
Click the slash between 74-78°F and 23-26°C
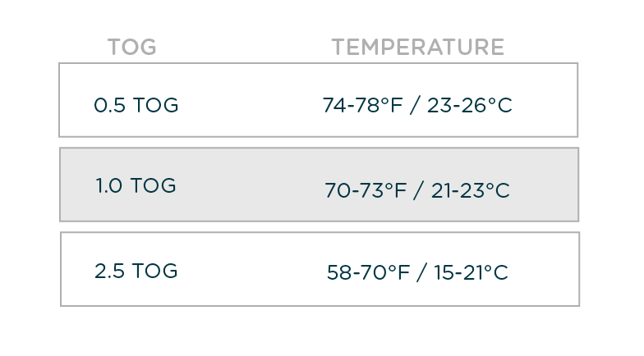(417, 106)
